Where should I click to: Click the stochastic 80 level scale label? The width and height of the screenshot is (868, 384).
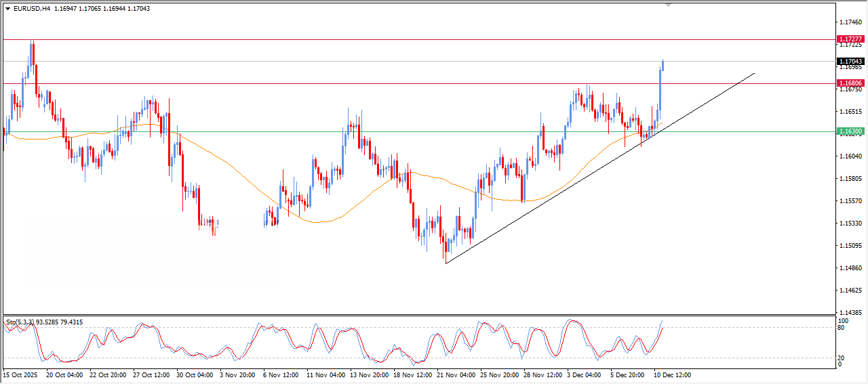coord(843,328)
